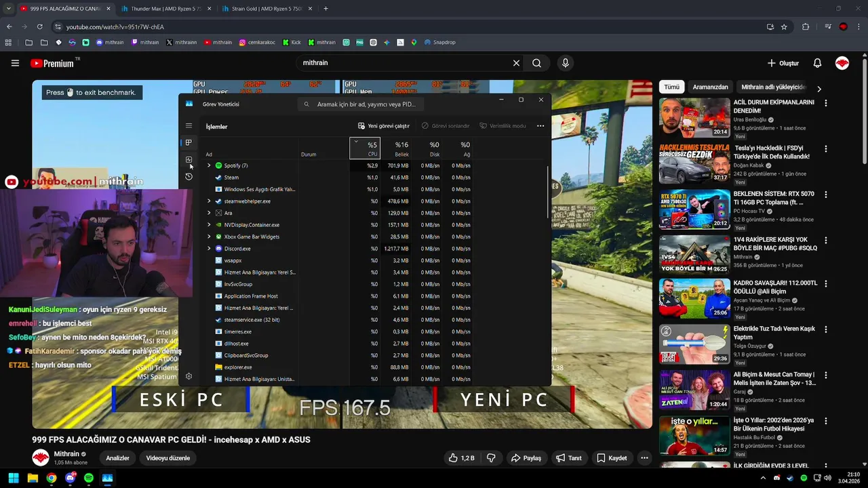This screenshot has width=868, height=488.
Task: Open options for 'KADRO SAVAŞLARI!' video
Action: [825, 283]
